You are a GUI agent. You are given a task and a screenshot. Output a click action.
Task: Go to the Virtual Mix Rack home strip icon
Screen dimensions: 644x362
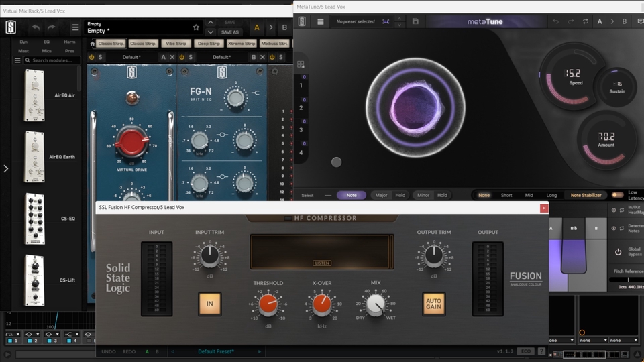92,43
